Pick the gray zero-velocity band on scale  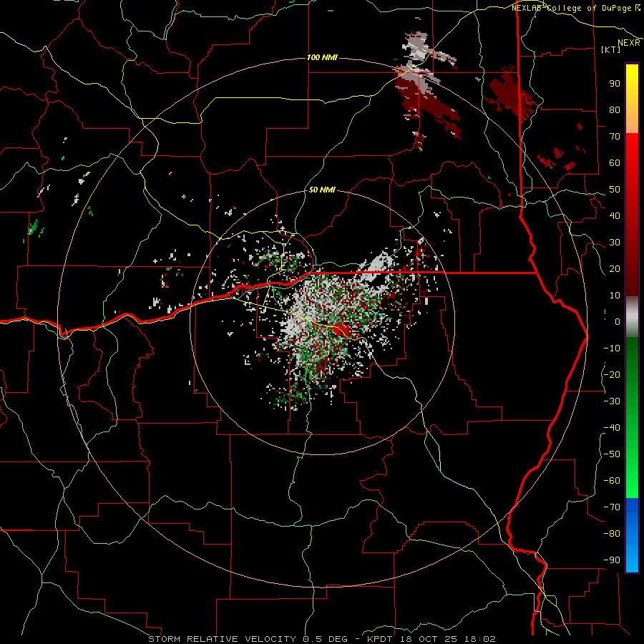tap(632, 317)
